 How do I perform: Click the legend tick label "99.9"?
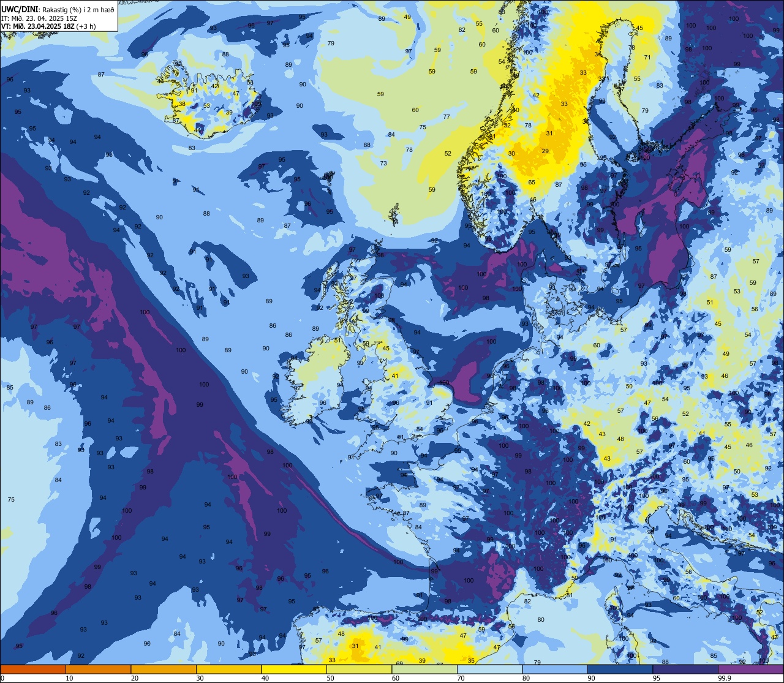724,678
